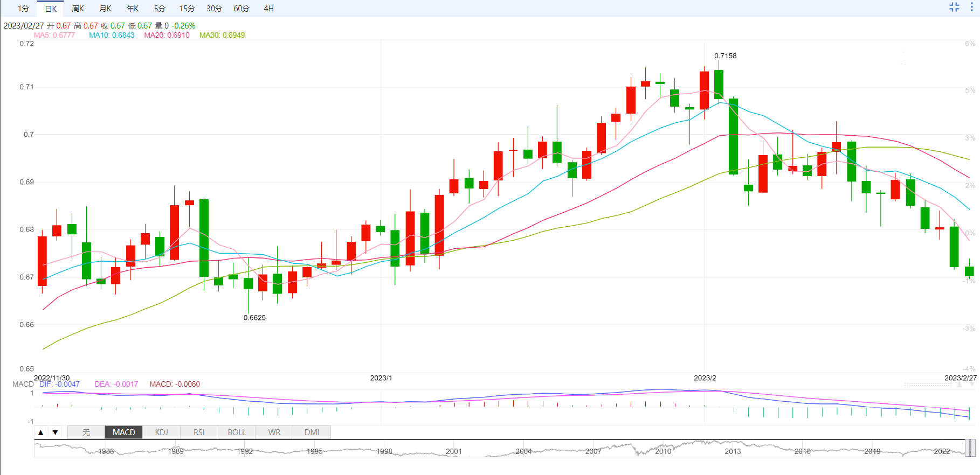Screen dimensions: 980x475
Task: Select the 日K daily candlestick tab
Action: click(x=51, y=9)
